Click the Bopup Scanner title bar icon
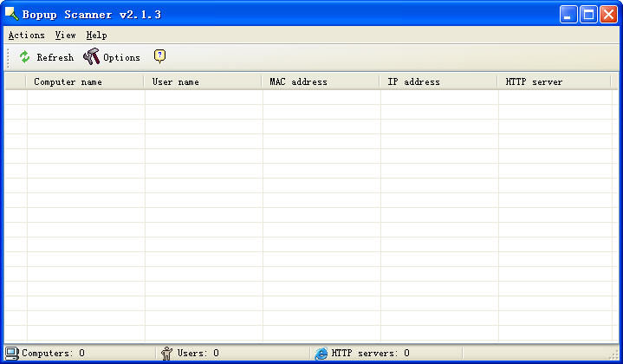Screen dimensions: 623x364 click(11, 14)
